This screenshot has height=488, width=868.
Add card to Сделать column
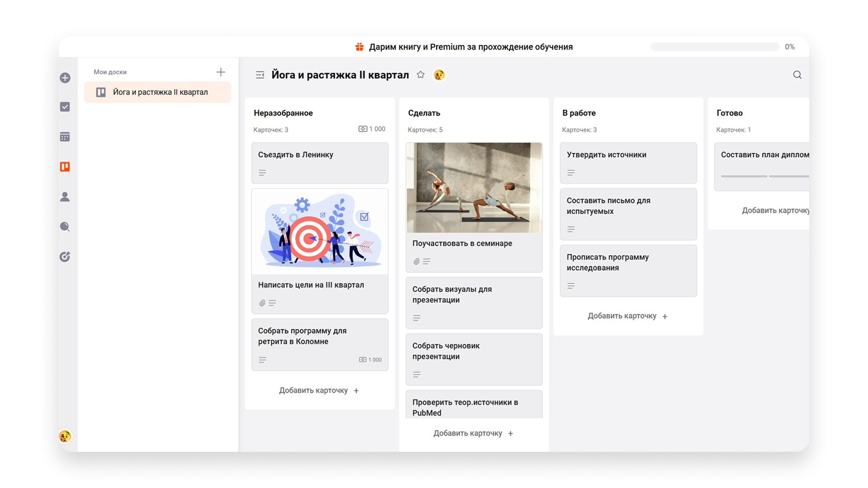click(x=473, y=433)
